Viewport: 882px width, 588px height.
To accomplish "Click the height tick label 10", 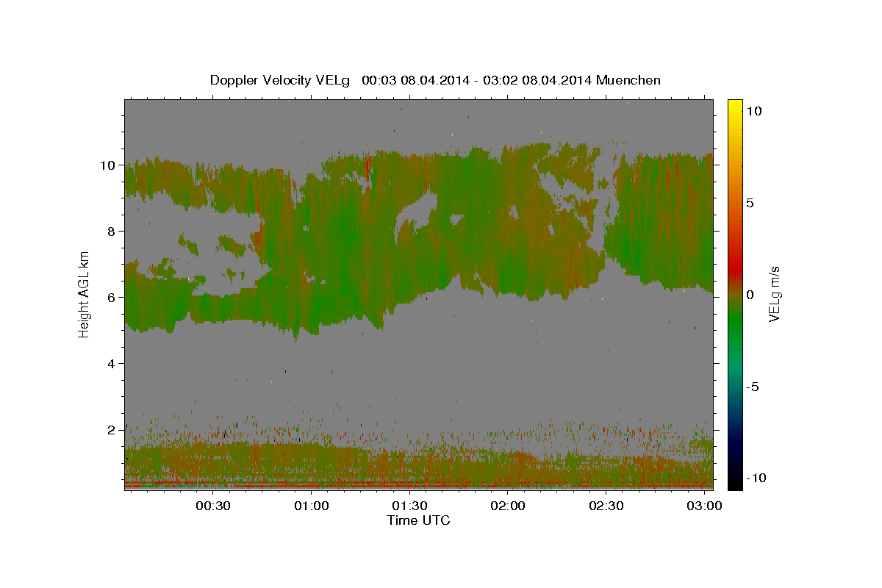I will 108,165.
